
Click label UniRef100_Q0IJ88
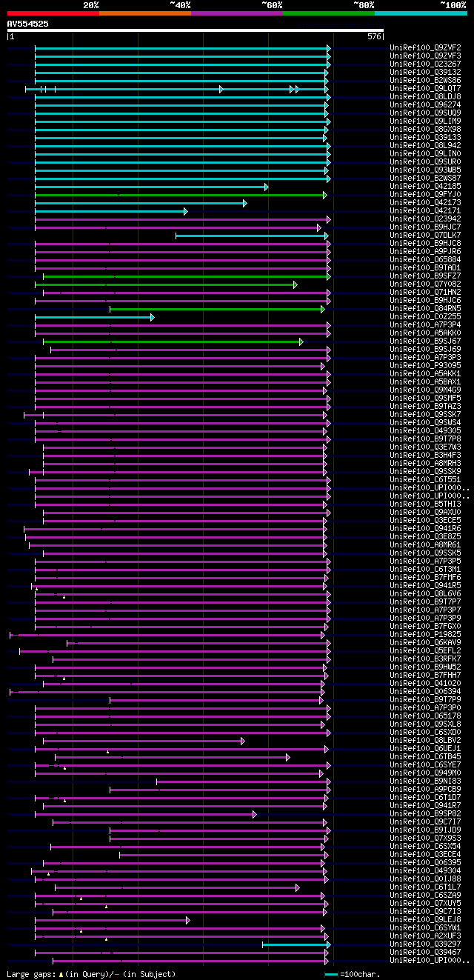(x=425, y=879)
